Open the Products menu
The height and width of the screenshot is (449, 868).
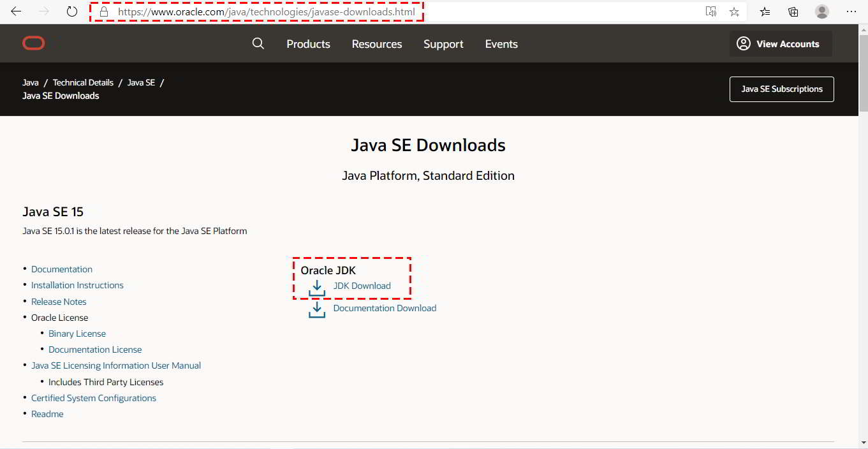pos(308,44)
